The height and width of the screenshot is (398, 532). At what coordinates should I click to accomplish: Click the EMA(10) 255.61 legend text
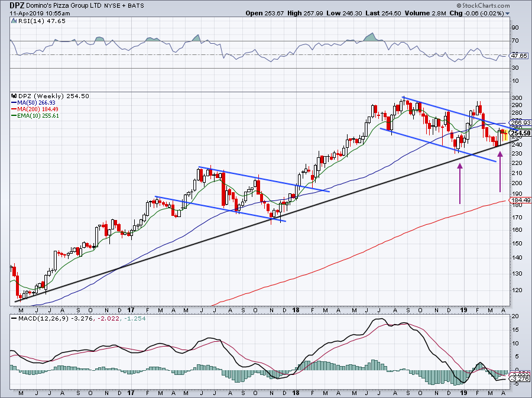coord(38,116)
